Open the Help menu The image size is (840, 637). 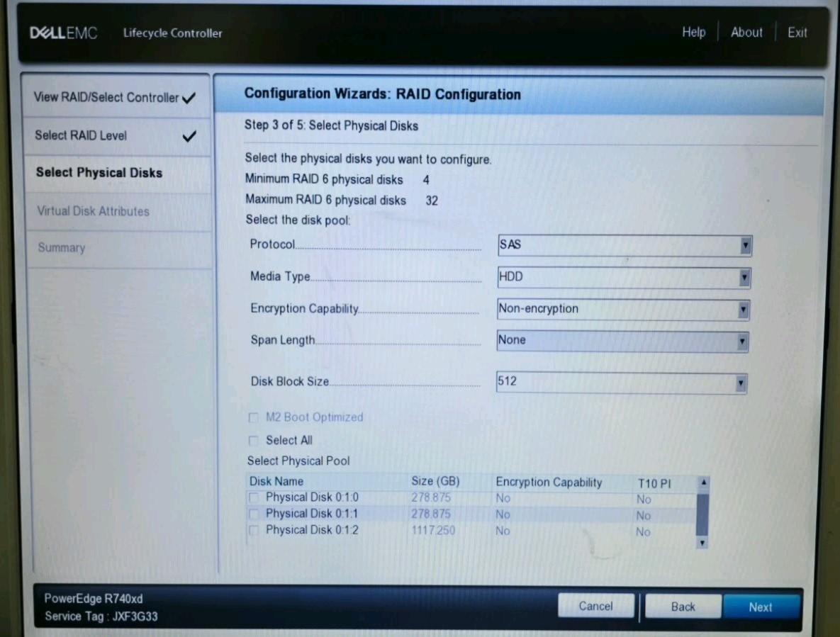coord(694,32)
